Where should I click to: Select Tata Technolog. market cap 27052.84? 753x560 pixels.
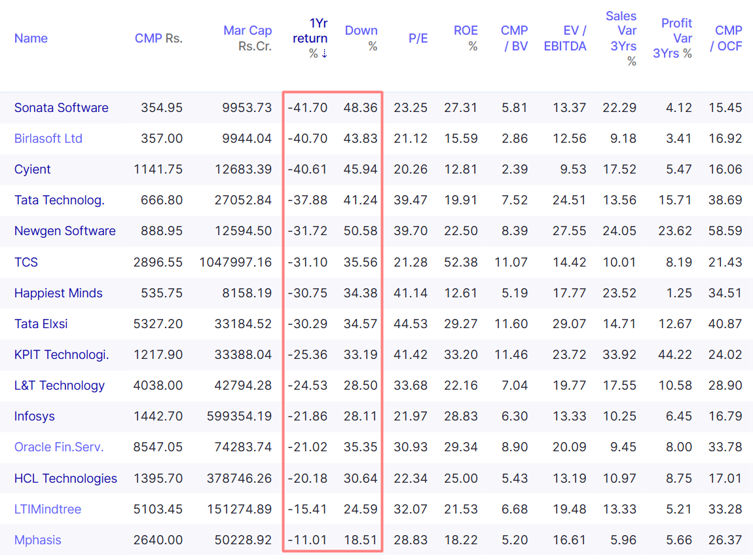point(243,200)
